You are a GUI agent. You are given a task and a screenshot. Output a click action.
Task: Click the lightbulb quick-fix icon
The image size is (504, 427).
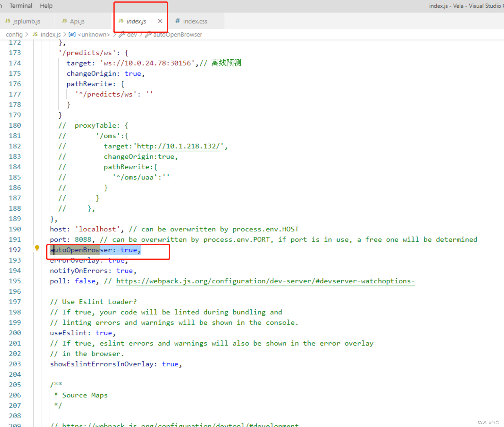[x=37, y=248]
